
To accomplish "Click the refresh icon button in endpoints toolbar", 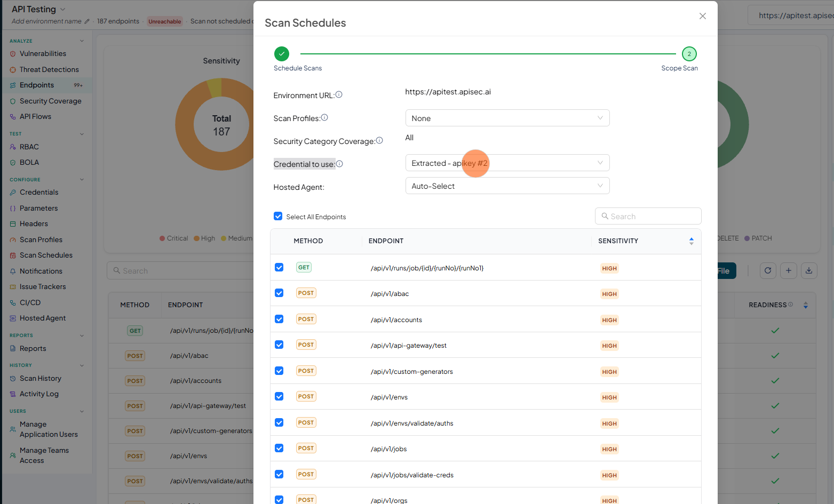I will 768,270.
